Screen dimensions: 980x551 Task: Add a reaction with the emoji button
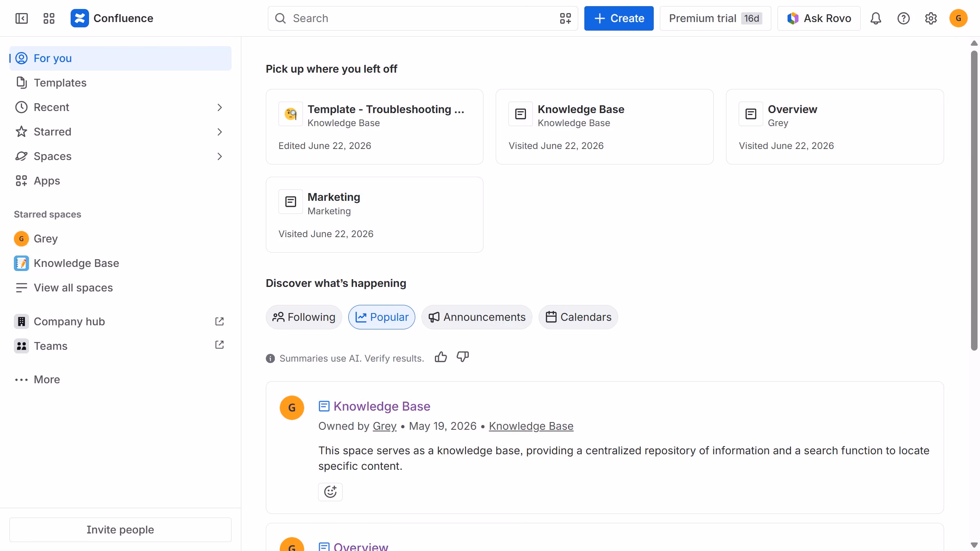click(x=330, y=492)
